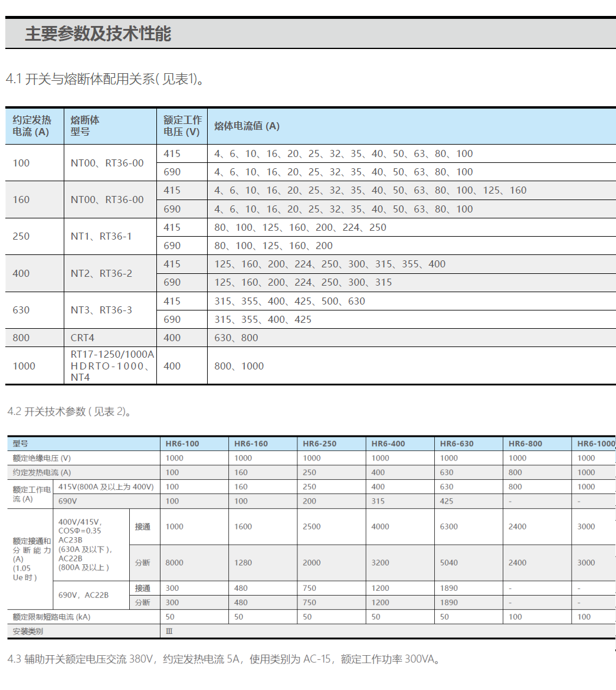The image size is (616, 690).
Task: Click the 415V(800A 及以上为 400V) label
Action: pos(106,487)
